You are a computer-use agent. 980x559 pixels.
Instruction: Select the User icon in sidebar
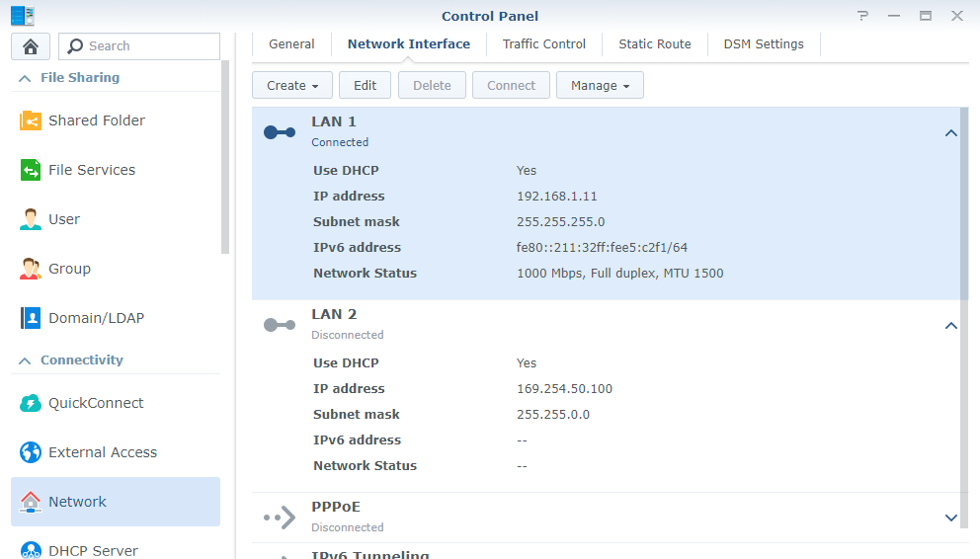[x=31, y=219]
